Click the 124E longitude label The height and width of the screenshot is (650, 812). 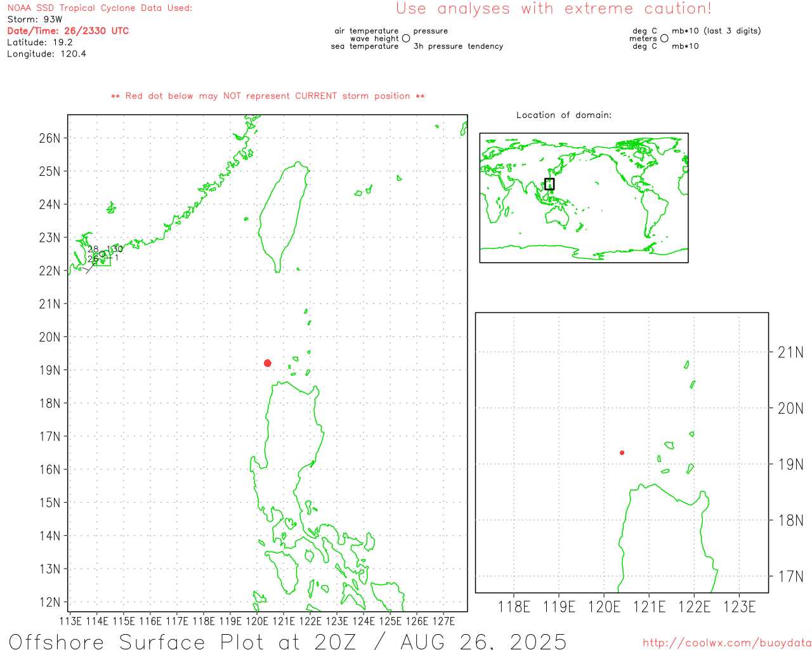coord(363,621)
